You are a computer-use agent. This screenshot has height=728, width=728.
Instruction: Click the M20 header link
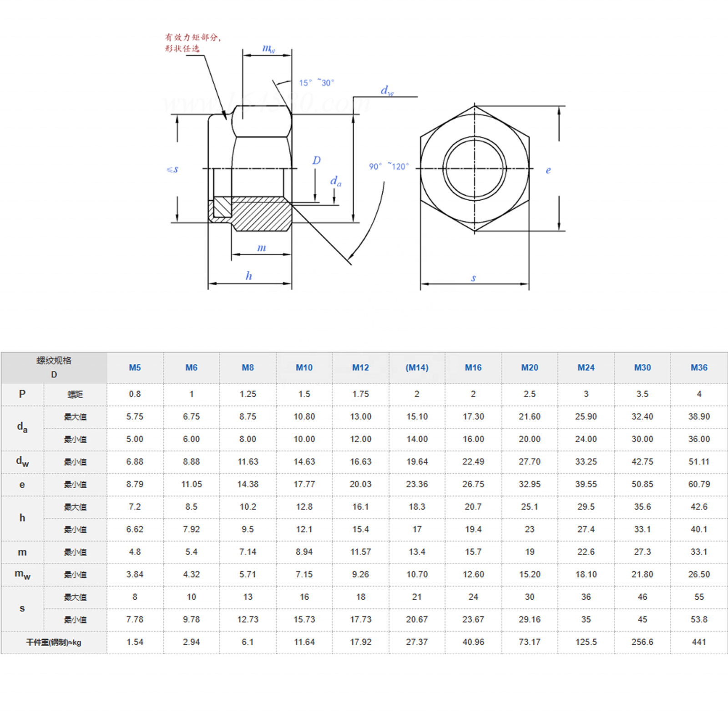pyautogui.click(x=530, y=368)
